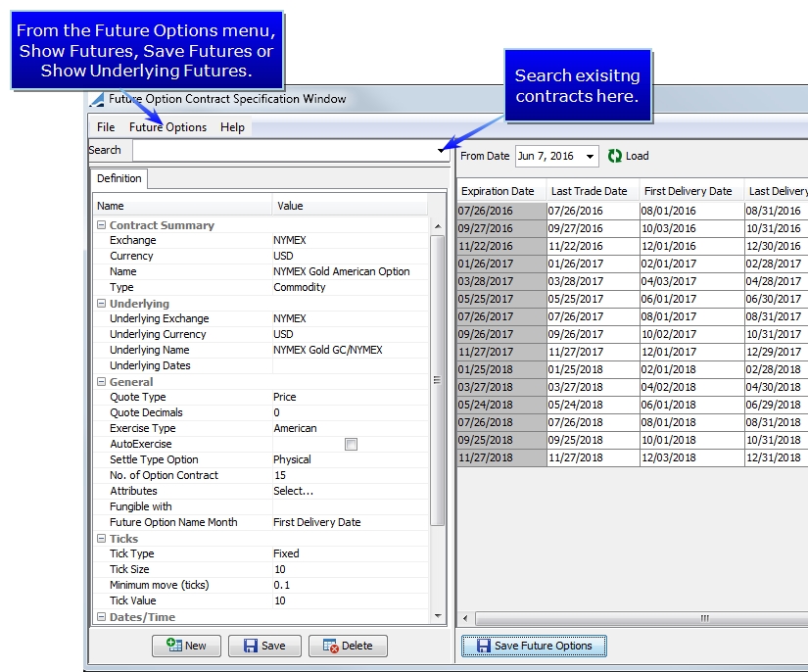Collapse the General section
This screenshot has width=808, height=672.
click(x=102, y=381)
